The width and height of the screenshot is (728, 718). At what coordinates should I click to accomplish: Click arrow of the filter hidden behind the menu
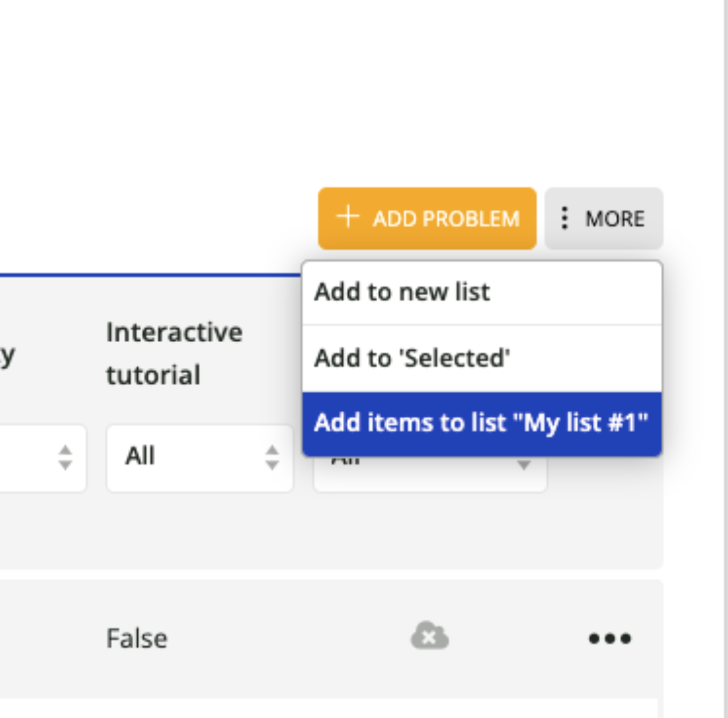point(524,465)
